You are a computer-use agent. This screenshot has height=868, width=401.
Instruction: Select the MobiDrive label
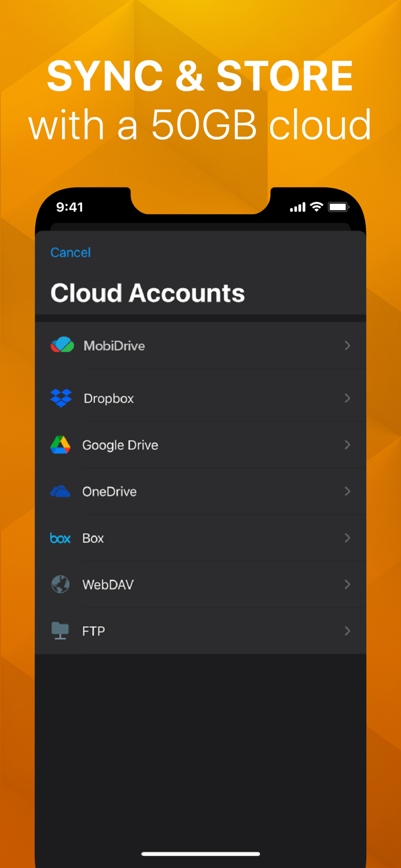point(114,346)
